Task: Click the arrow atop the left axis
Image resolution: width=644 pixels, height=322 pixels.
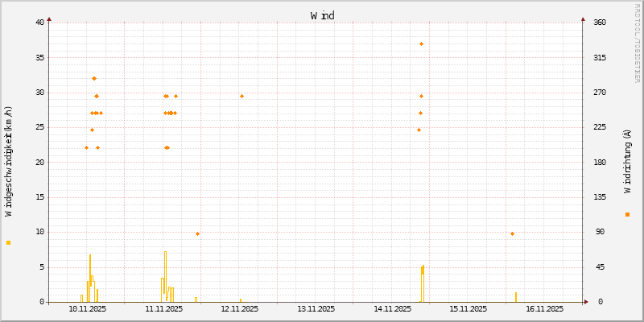Action: (x=48, y=18)
